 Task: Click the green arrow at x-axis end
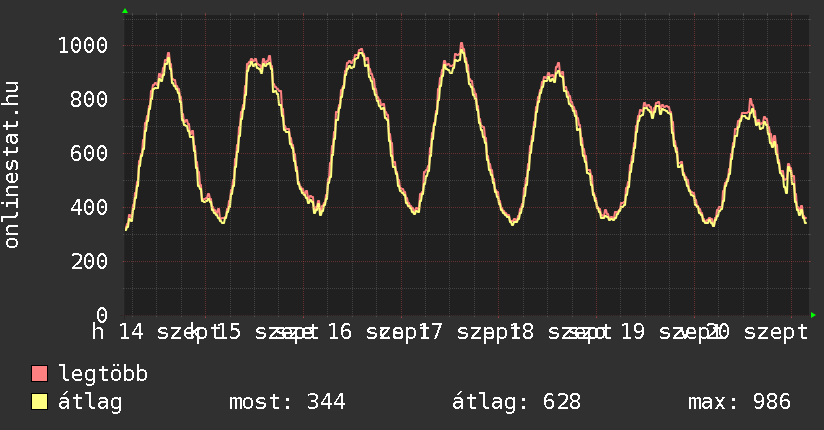click(x=813, y=315)
